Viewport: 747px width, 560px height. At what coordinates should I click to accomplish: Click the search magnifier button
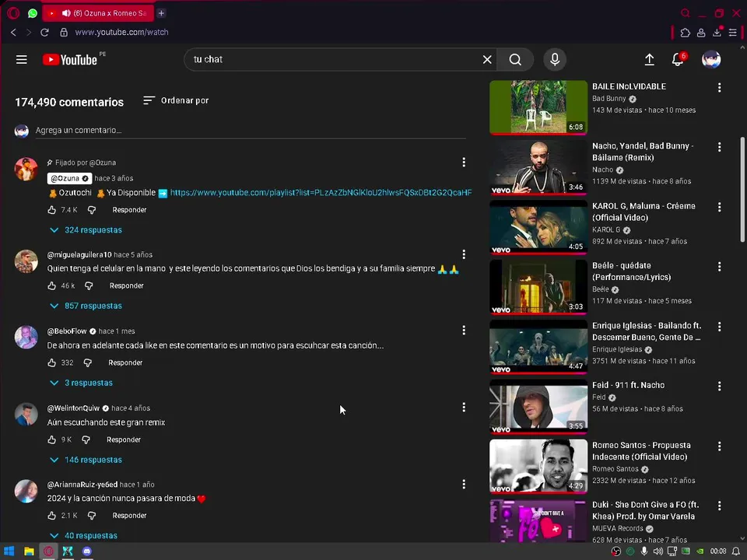coord(515,60)
